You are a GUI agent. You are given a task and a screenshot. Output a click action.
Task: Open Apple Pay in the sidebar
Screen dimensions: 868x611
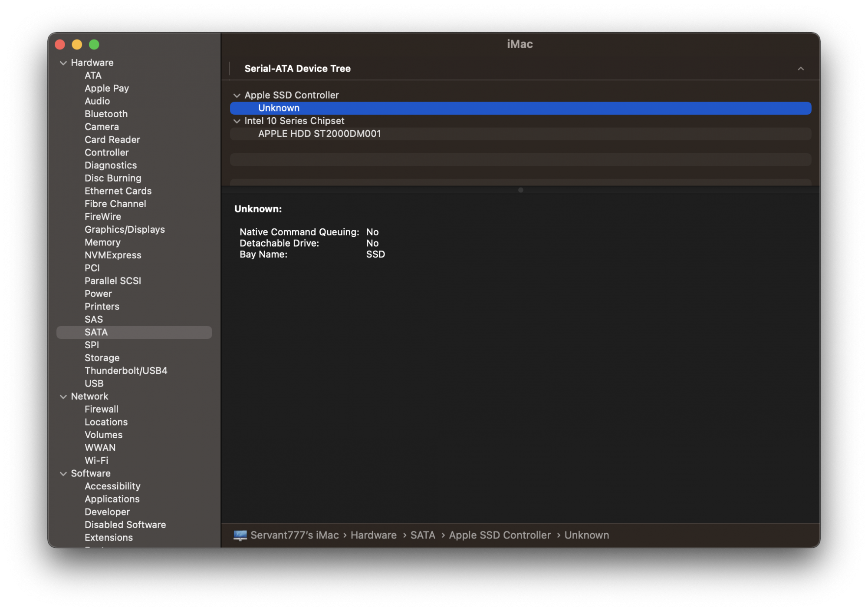tap(107, 88)
